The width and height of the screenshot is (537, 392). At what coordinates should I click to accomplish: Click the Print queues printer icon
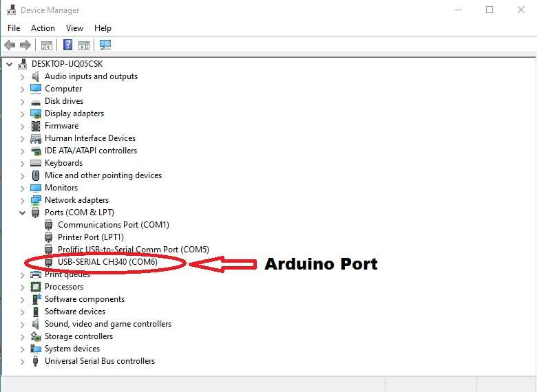pos(36,274)
